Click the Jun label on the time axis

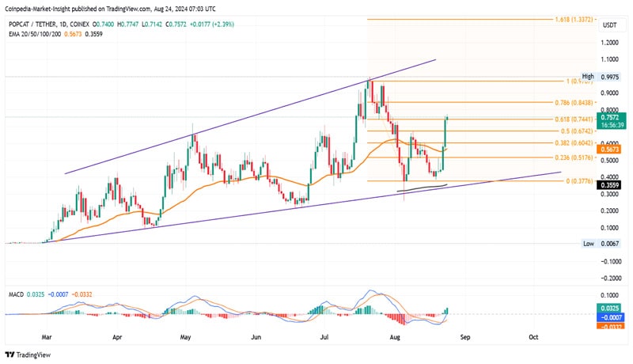tap(256, 337)
